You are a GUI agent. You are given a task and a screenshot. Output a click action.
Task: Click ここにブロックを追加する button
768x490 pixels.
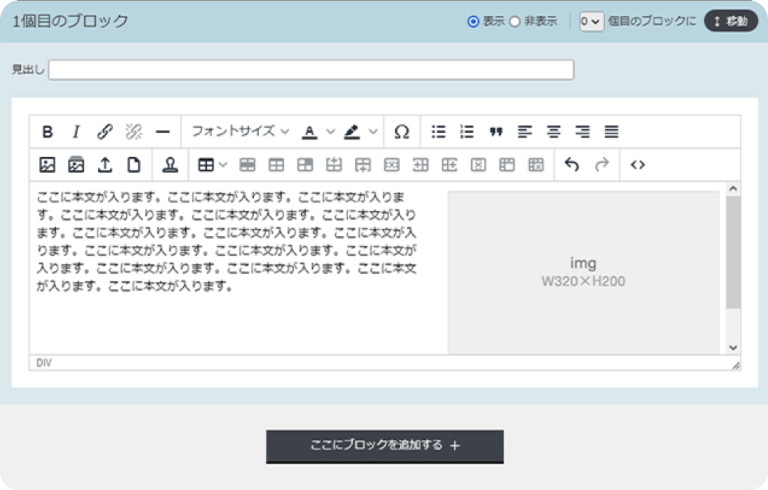coord(385,446)
